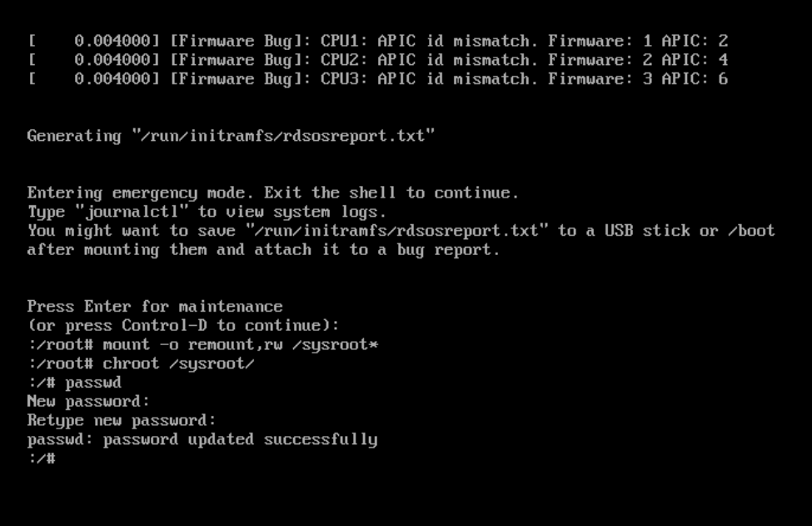
Task: Click the "chroot /sysroot/" command line
Action: pyautogui.click(x=141, y=363)
